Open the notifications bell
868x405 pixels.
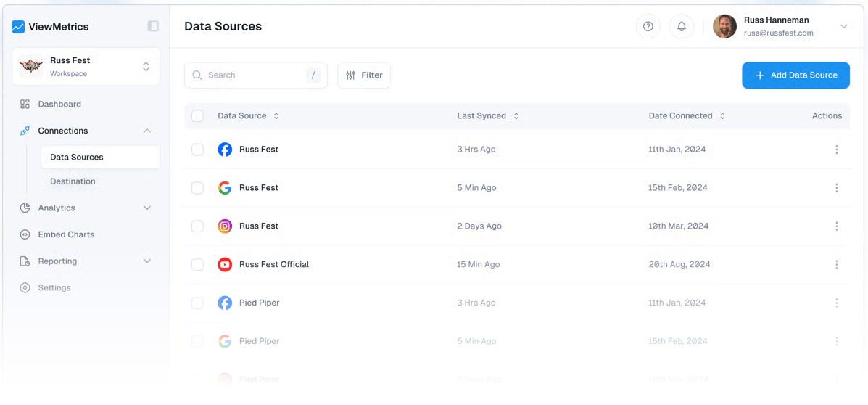(x=682, y=27)
